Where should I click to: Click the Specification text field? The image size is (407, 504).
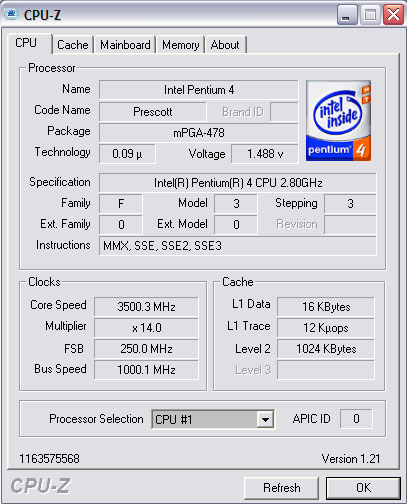pos(238,183)
